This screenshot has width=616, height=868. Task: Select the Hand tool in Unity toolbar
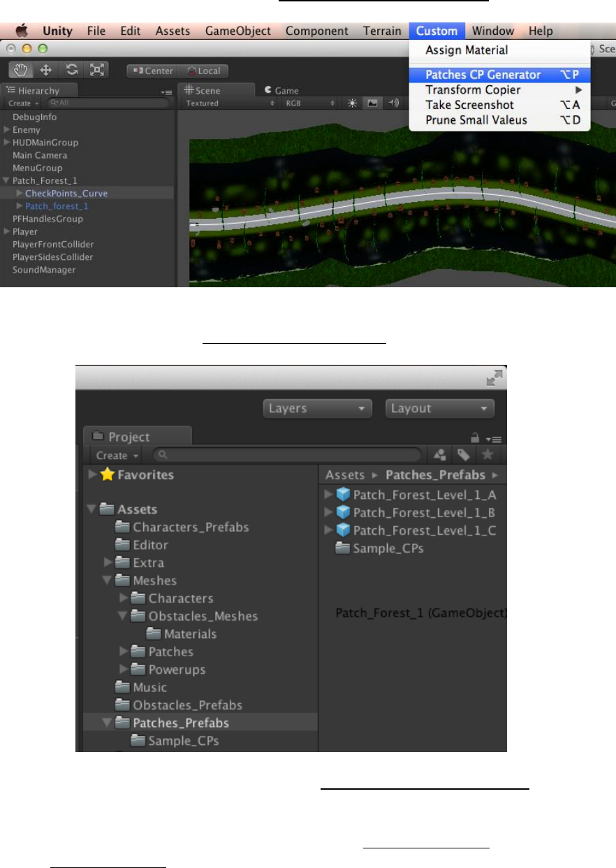[x=22, y=70]
